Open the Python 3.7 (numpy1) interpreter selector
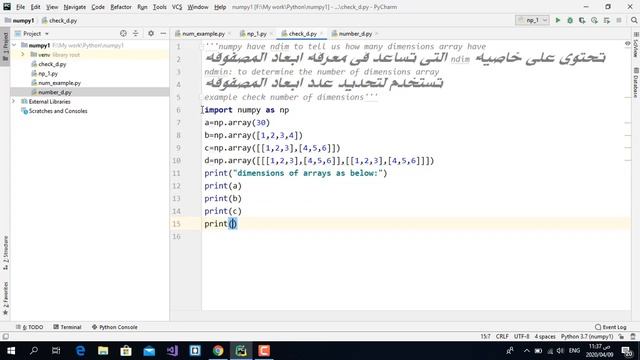The image size is (640, 360). click(587, 337)
